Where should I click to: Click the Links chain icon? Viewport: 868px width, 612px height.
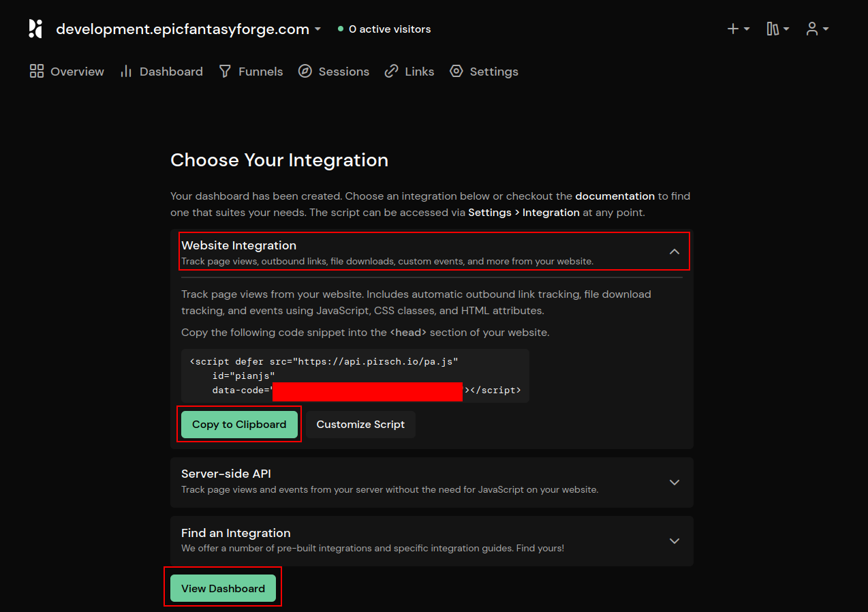pyautogui.click(x=391, y=72)
